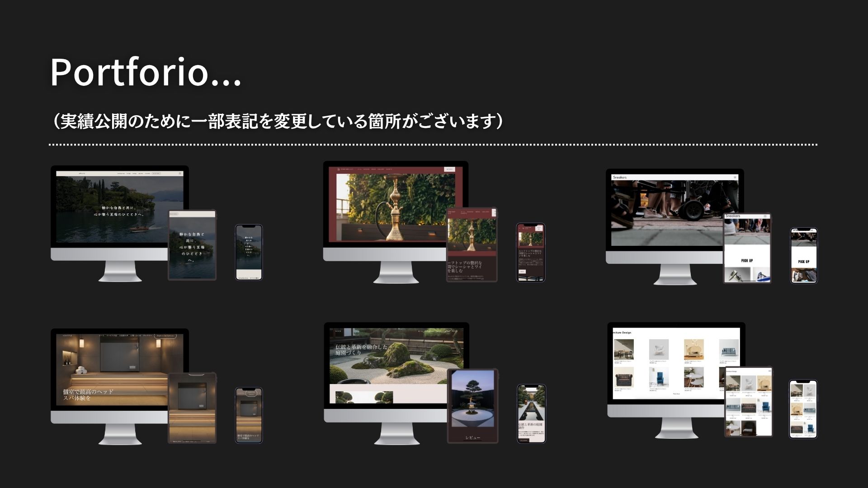
Task: Click white button in shisha desktop header corner
Action: click(449, 169)
